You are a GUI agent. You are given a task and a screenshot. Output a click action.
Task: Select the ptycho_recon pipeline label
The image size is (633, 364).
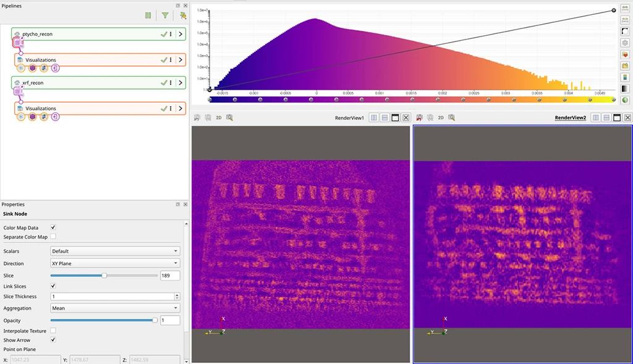point(37,35)
